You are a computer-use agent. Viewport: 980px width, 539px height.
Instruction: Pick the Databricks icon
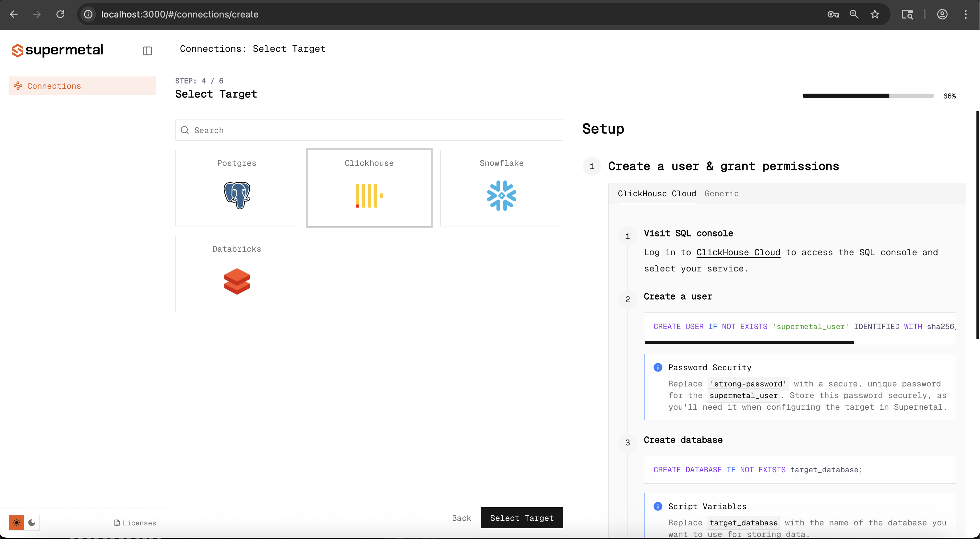(237, 281)
